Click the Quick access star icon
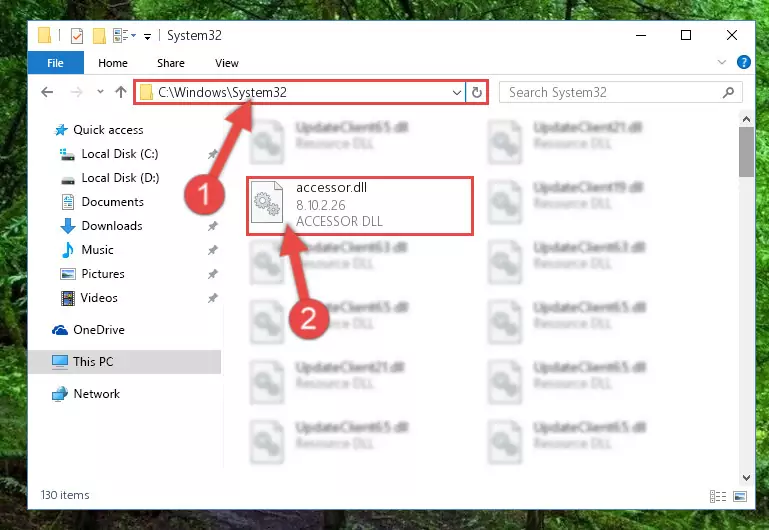The width and height of the screenshot is (769, 530). point(61,130)
